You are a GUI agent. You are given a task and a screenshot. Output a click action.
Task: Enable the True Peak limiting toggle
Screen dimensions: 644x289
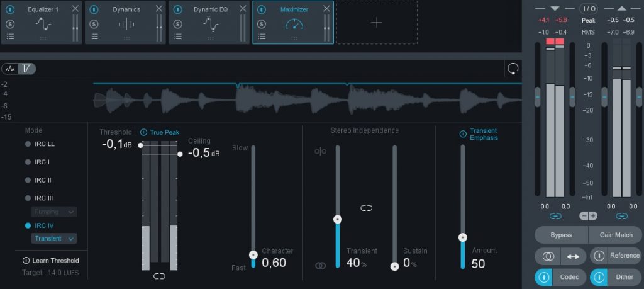[143, 132]
